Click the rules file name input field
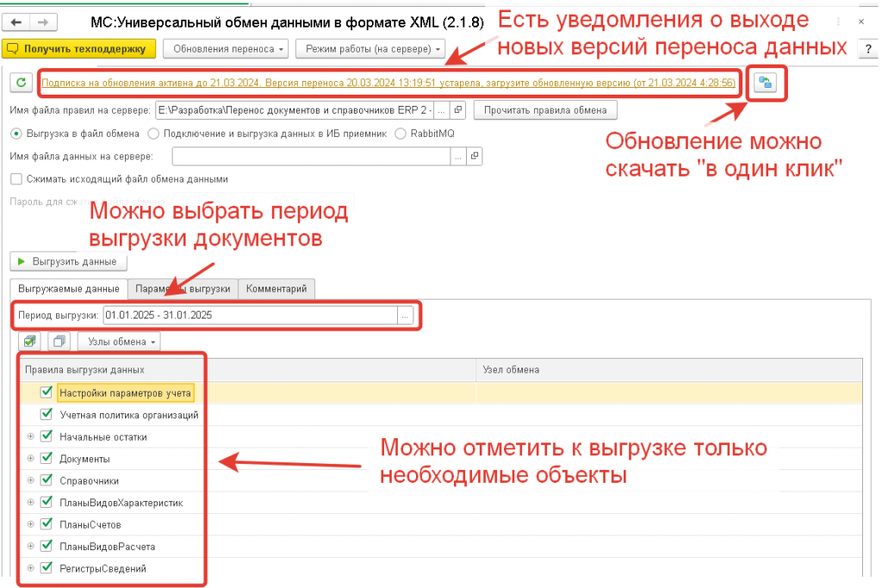 coord(295,110)
